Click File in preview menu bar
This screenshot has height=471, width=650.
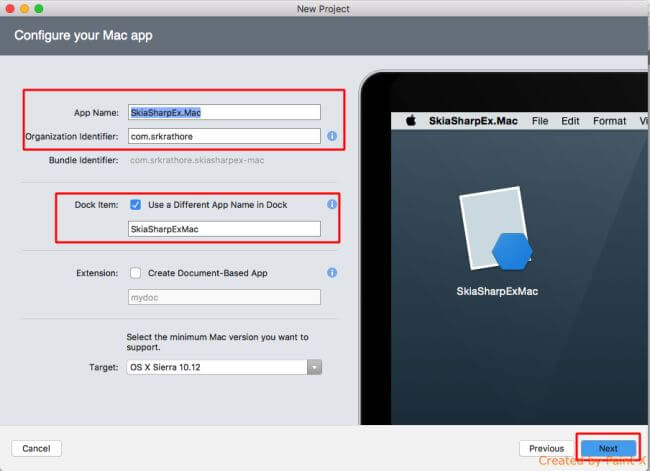tap(540, 121)
